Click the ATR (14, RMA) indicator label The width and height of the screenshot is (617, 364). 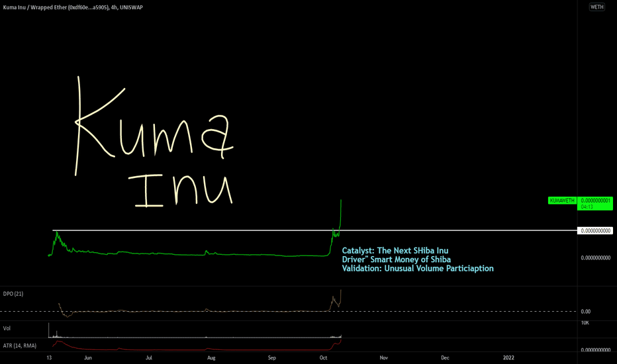[20, 345]
